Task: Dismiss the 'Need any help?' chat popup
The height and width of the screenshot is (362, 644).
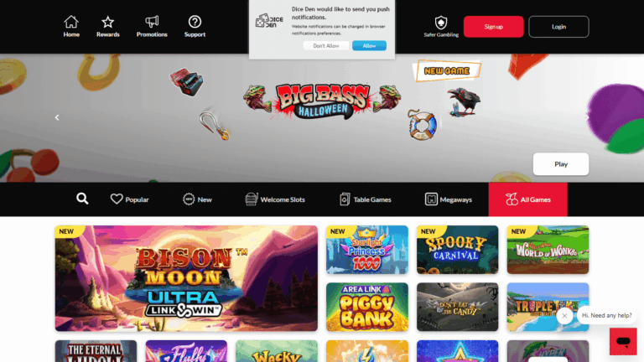Action: 564,316
